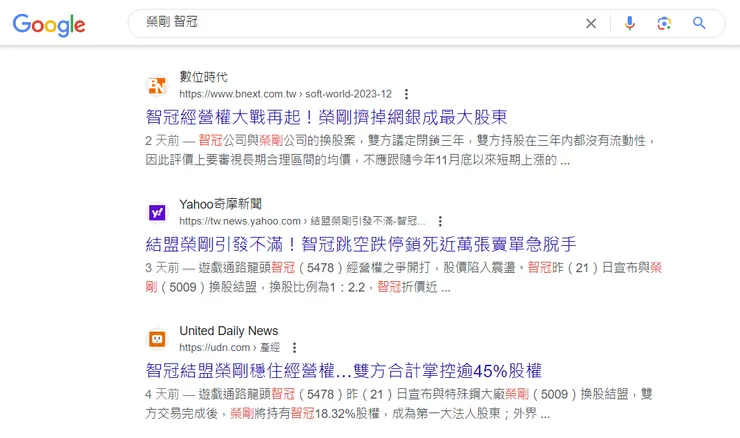Click the bnext.com.tw URL breadcrumb
This screenshot has height=438, width=740.
pyautogui.click(x=286, y=94)
